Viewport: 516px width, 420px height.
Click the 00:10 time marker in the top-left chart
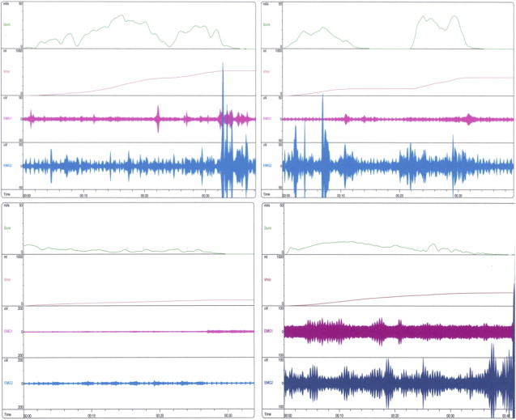click(83, 195)
